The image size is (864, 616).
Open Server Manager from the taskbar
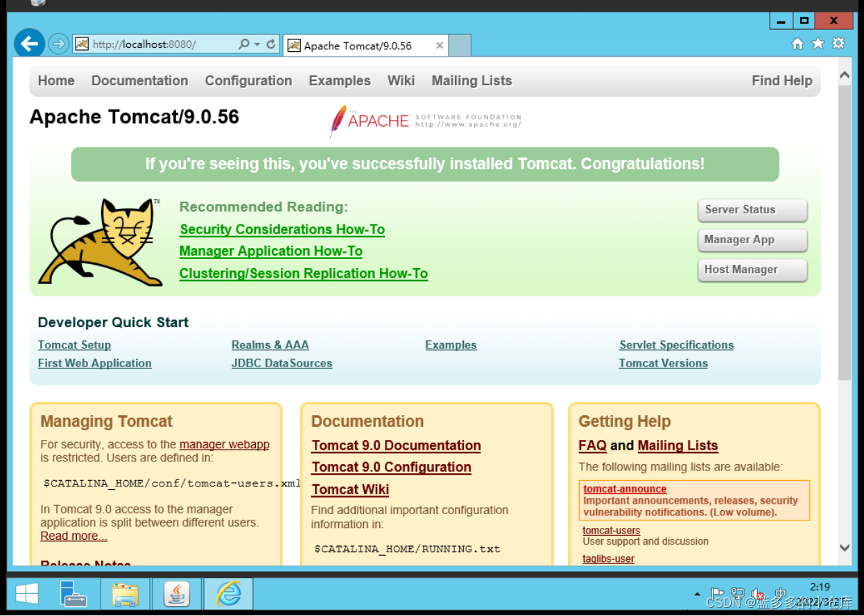[x=74, y=594]
